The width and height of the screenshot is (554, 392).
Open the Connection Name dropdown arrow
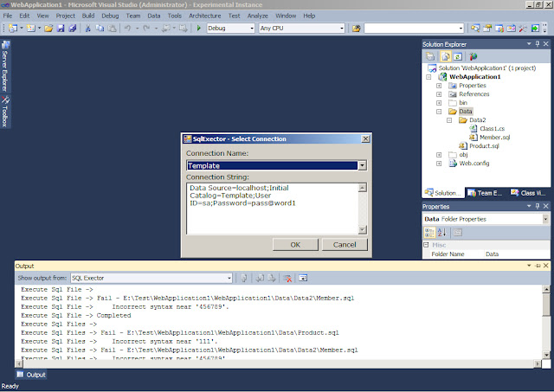362,165
